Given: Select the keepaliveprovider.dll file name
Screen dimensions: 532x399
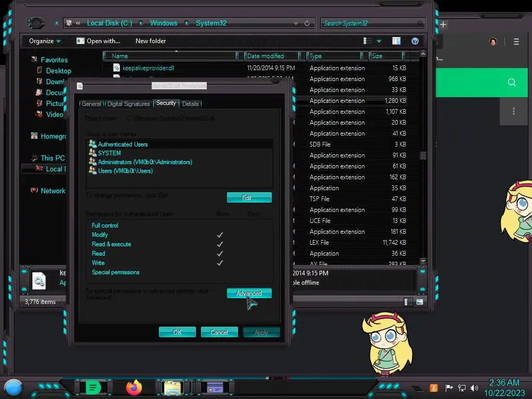Looking at the screenshot, I should [148, 68].
